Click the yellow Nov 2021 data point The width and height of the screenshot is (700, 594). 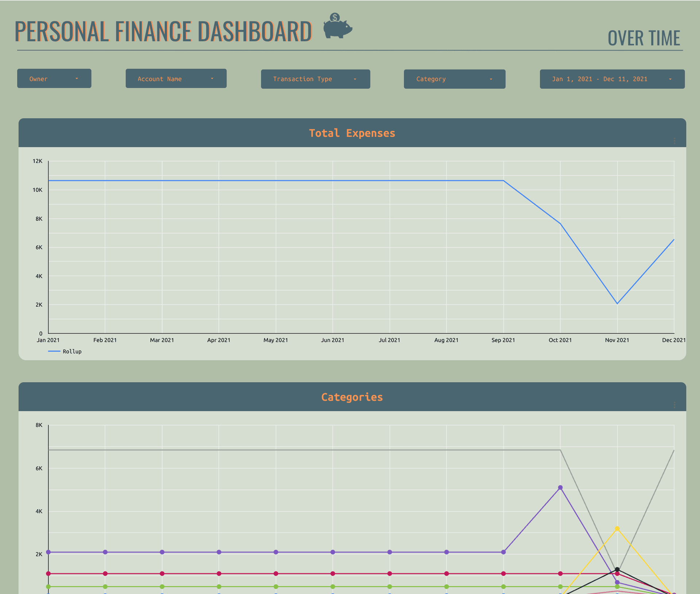[617, 529]
